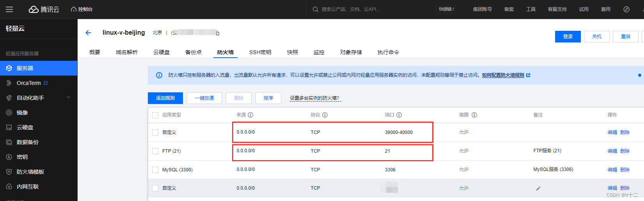
Task: Click the copy icon beside server IP
Action: coord(218,33)
